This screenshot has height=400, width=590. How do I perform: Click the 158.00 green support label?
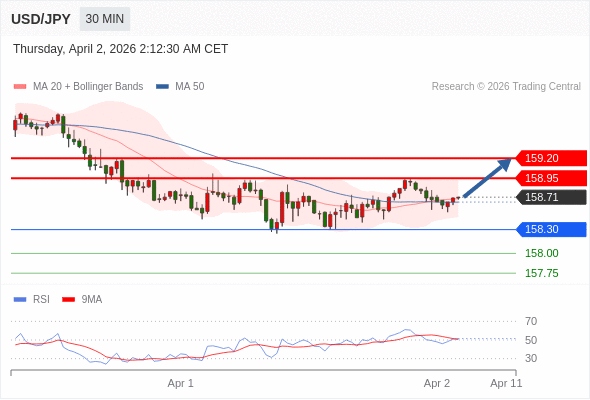pyautogui.click(x=542, y=253)
